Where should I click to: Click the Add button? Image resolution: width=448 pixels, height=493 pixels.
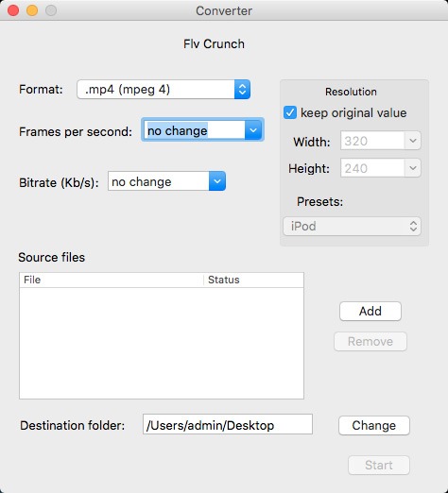[370, 311]
